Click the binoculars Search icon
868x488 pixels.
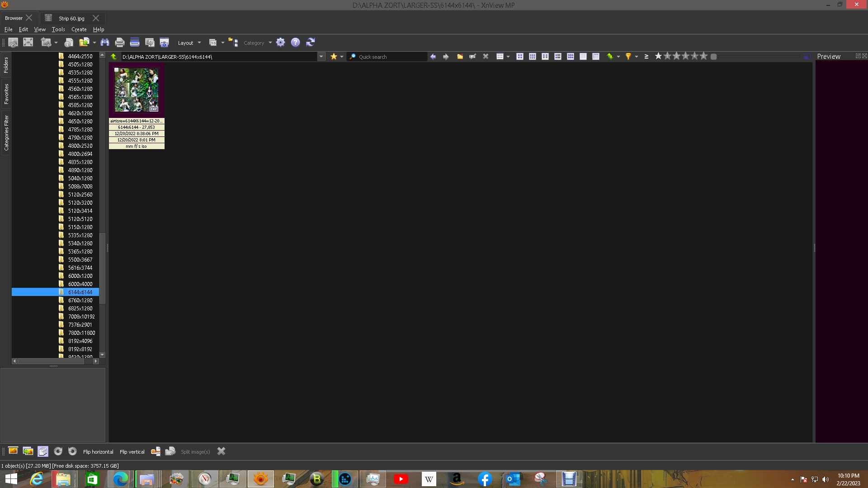pos(105,42)
